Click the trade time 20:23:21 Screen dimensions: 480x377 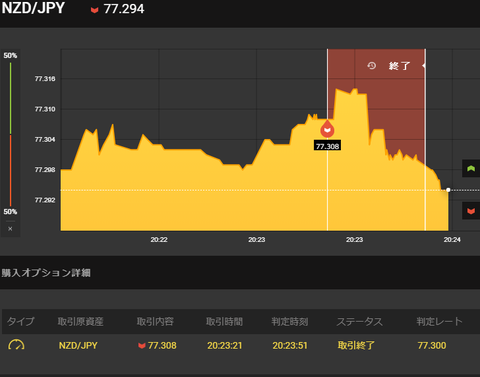pyautogui.click(x=224, y=345)
